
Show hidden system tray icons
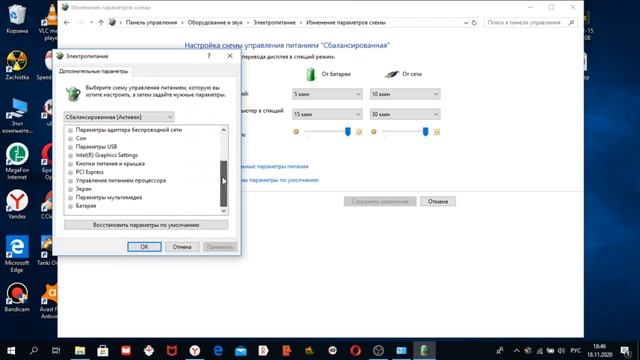click(x=516, y=351)
